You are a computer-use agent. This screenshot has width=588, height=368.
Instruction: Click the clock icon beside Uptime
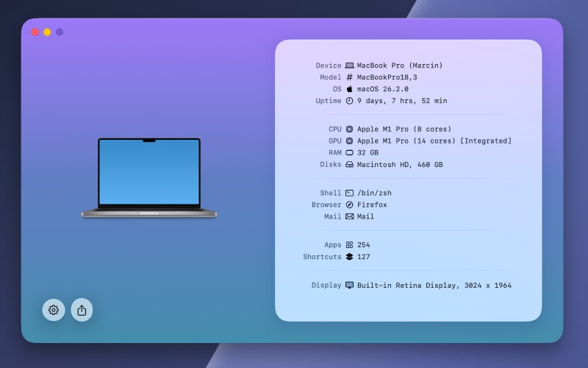(349, 101)
